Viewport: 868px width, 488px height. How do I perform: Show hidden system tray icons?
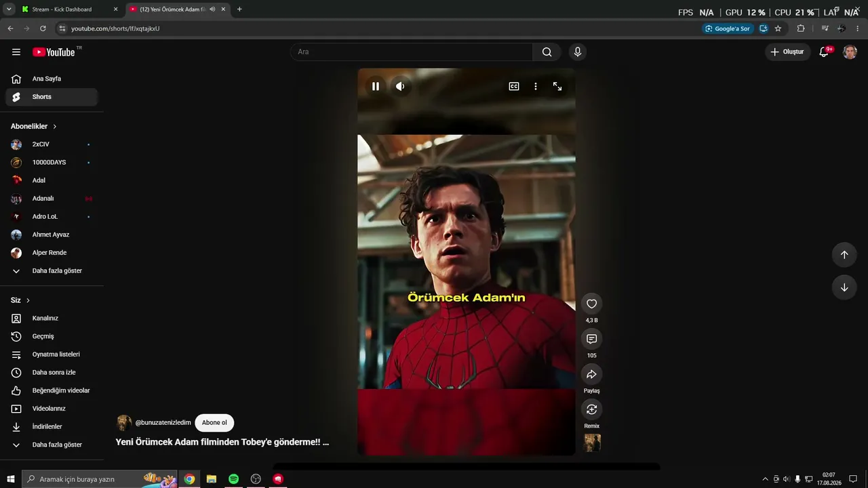click(x=766, y=479)
